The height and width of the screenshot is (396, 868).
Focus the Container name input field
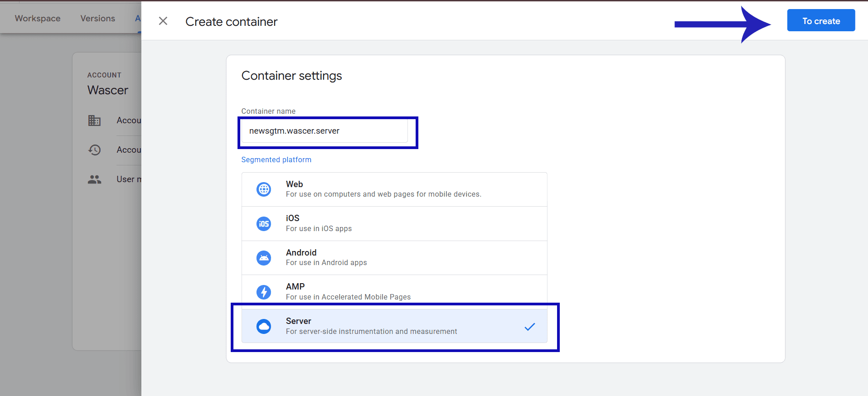(x=325, y=131)
